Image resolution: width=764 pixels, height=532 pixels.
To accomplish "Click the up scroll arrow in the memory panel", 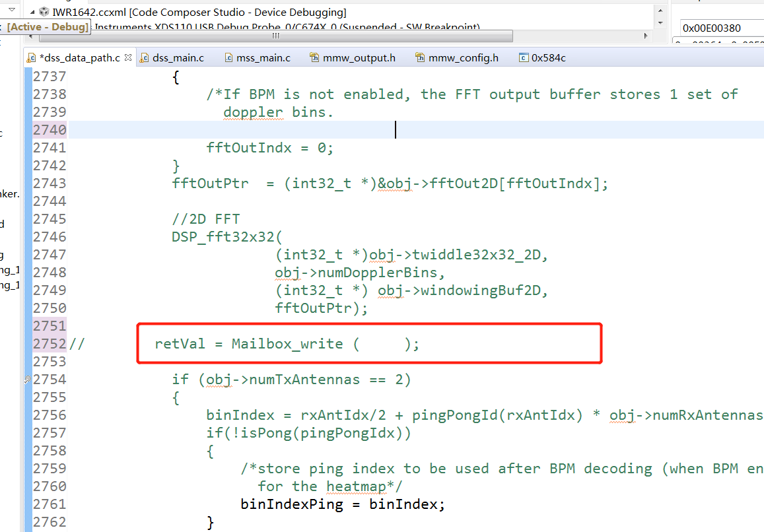I will 660,11.
